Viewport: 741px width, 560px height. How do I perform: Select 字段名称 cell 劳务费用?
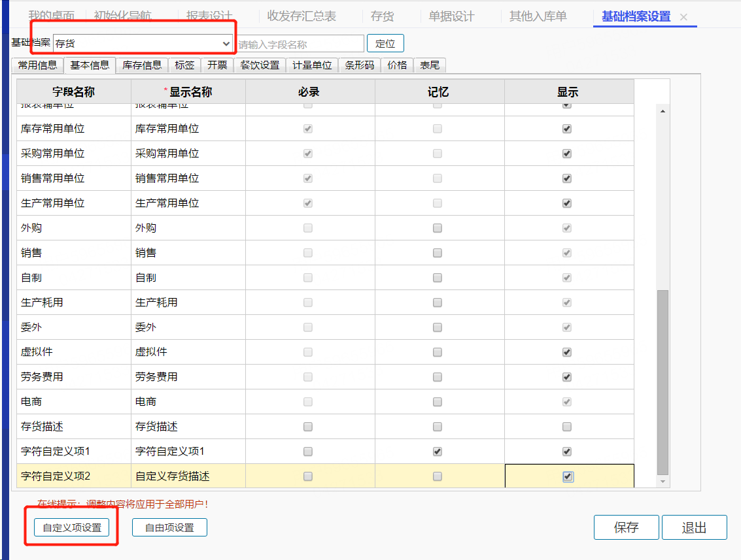[74, 377]
